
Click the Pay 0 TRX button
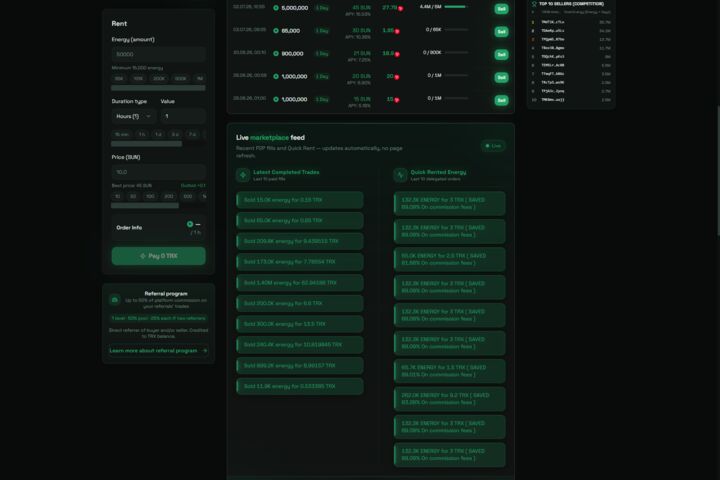coord(158,256)
